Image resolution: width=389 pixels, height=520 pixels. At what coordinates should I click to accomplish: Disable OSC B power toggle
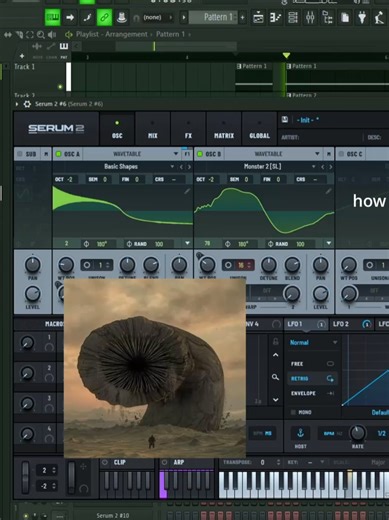click(x=200, y=154)
